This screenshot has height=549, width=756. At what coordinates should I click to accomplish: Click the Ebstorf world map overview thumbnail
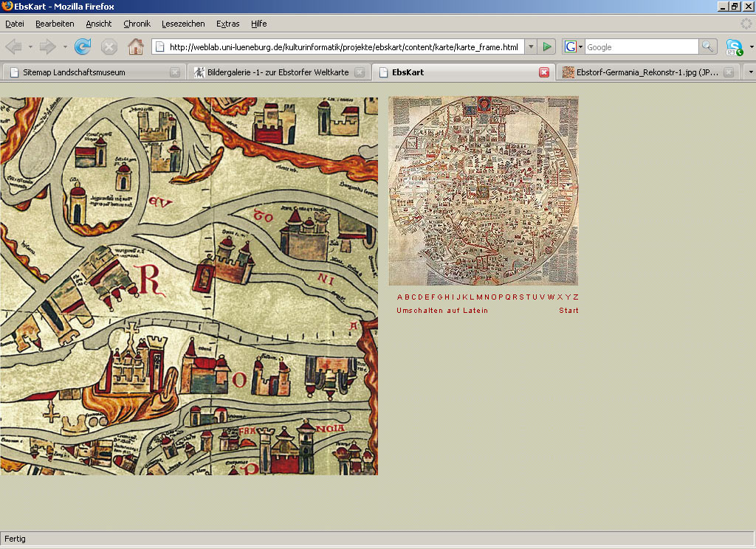[x=484, y=191]
